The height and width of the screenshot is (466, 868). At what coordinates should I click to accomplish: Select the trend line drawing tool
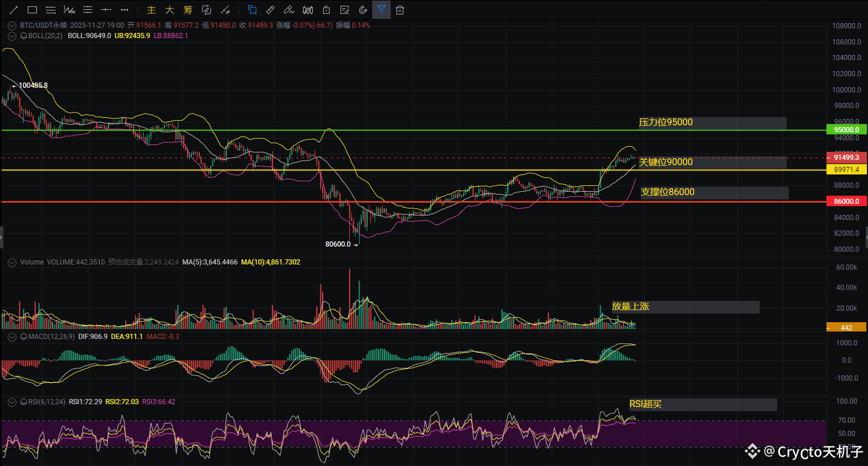click(x=14, y=10)
